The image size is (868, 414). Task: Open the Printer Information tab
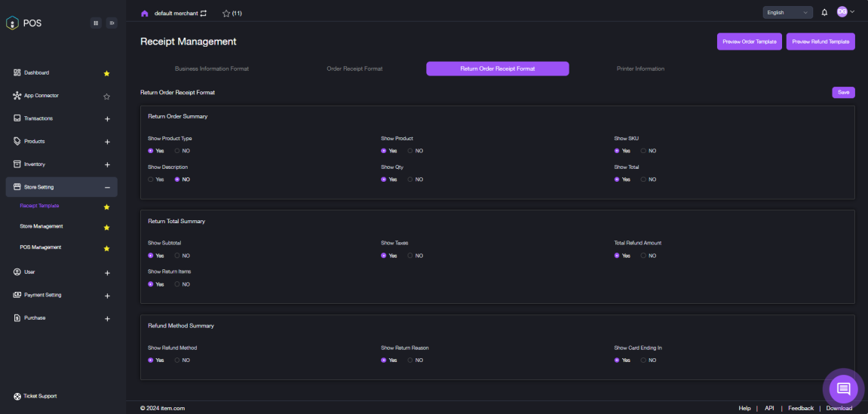click(x=639, y=69)
